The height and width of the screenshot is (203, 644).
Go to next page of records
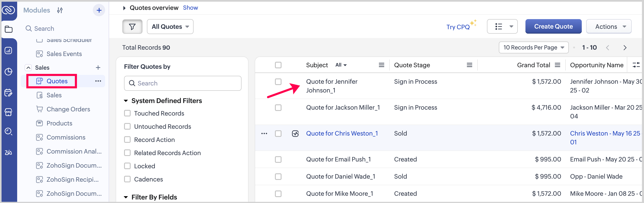pyautogui.click(x=625, y=48)
